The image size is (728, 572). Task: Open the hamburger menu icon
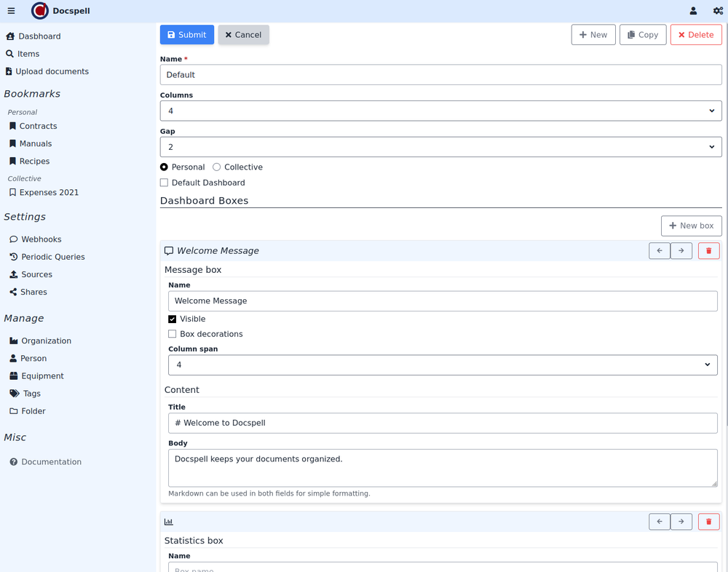(x=11, y=11)
